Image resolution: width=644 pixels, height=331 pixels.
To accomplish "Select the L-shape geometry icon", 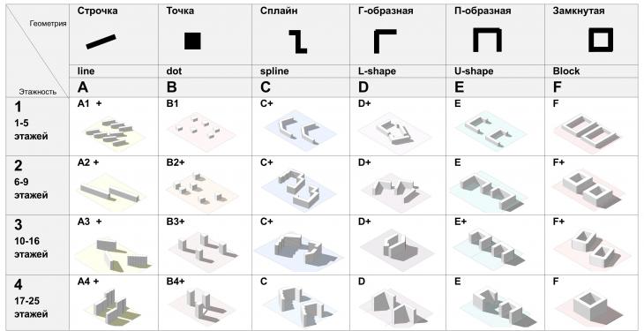I will click(385, 41).
